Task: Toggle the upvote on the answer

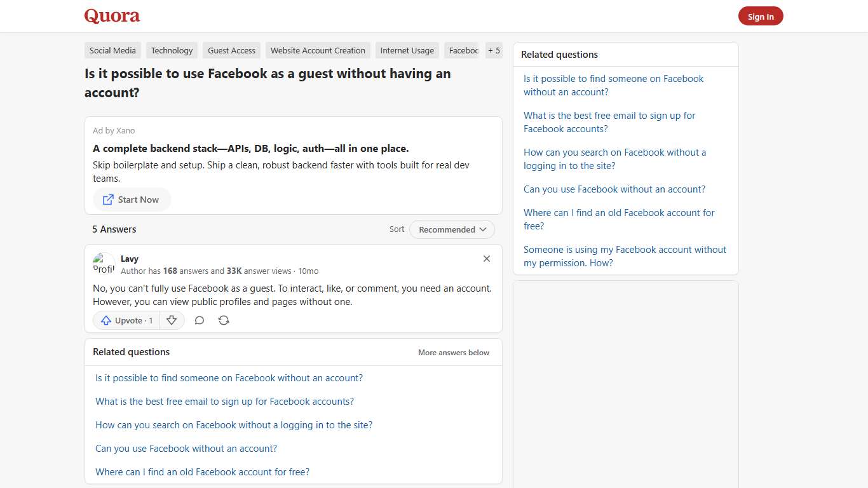Action: pos(126,320)
